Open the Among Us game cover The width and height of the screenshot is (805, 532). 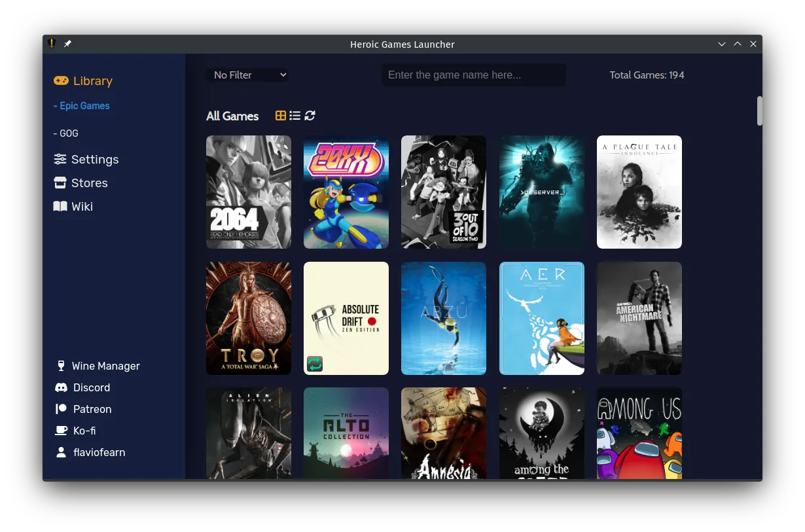(x=639, y=433)
